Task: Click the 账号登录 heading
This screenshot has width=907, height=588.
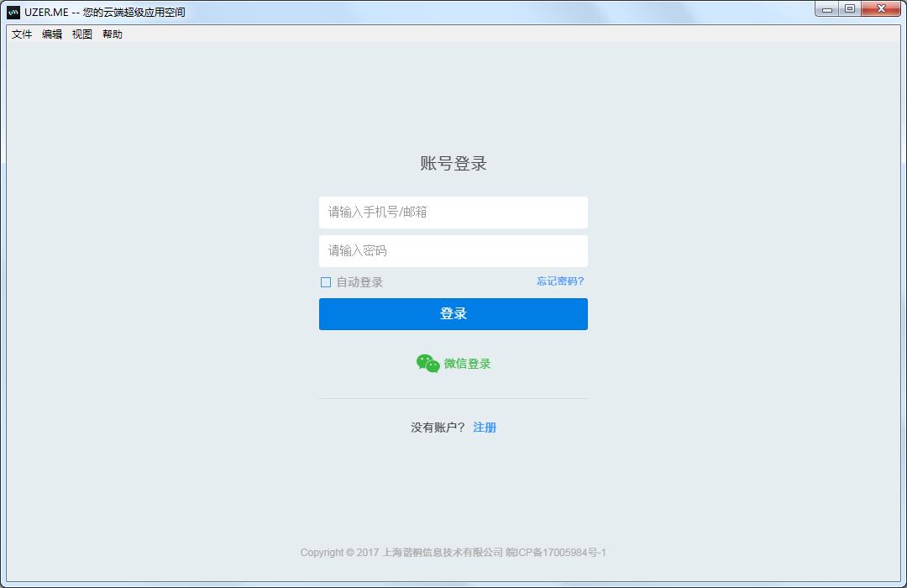Action: 453,164
